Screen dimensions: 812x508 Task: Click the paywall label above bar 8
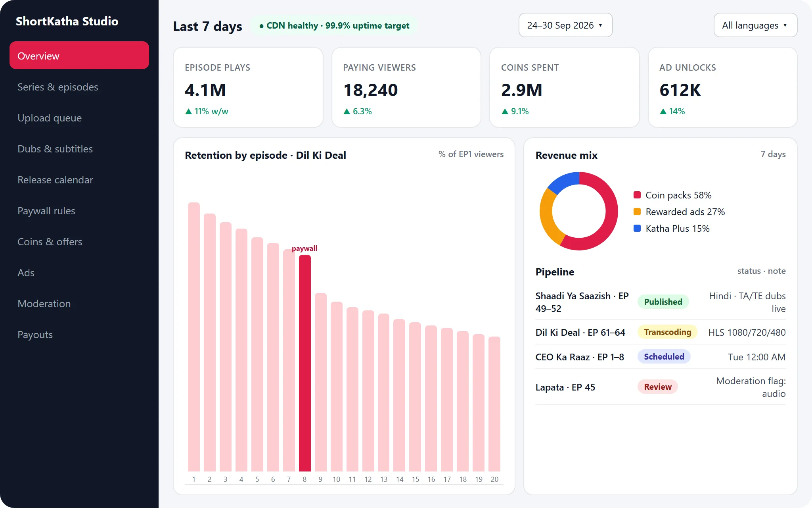click(x=304, y=248)
